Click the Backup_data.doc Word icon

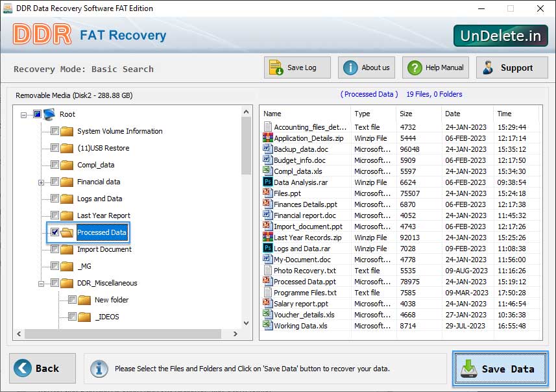[267, 149]
